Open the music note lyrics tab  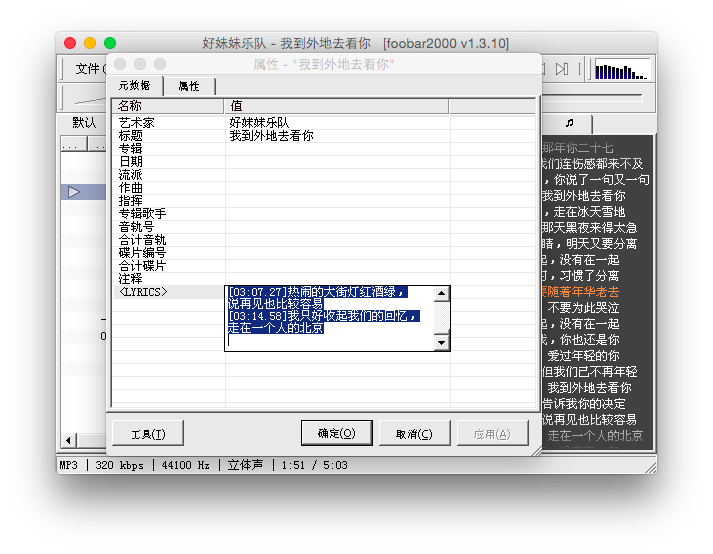(569, 123)
